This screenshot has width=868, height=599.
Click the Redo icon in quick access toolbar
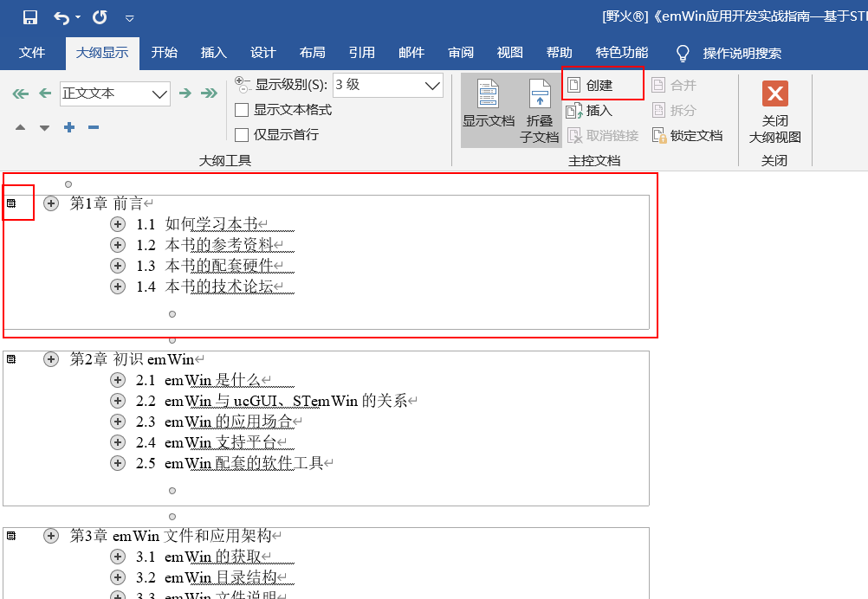point(100,17)
